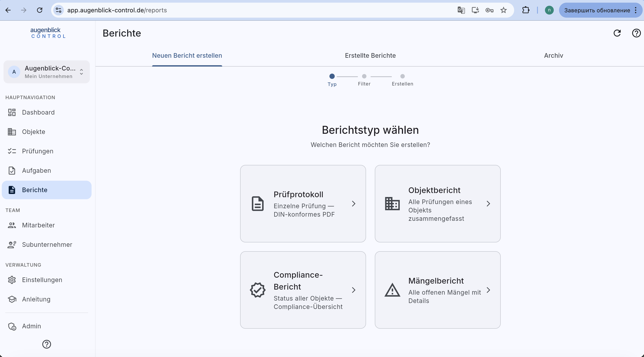Click the augenblick CONTROL logo

[x=48, y=33]
